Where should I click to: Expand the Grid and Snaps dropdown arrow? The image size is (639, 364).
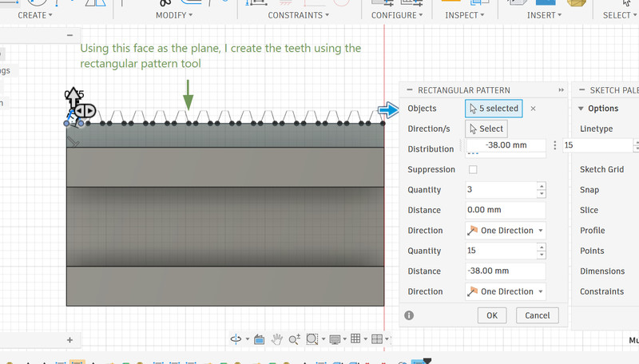pyautogui.click(x=366, y=338)
